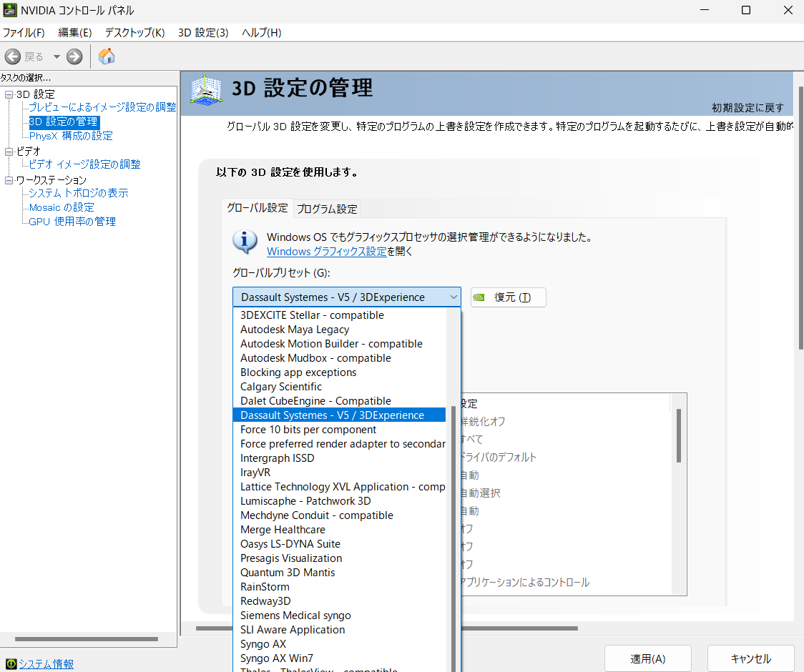Switch to the プログラム設定 tab
The height and width of the screenshot is (672, 804).
tap(327, 209)
